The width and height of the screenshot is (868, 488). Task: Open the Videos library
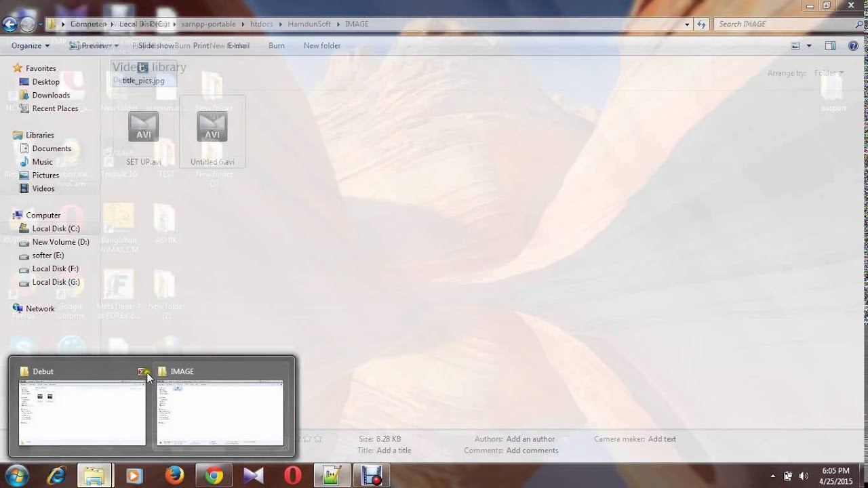(43, 189)
